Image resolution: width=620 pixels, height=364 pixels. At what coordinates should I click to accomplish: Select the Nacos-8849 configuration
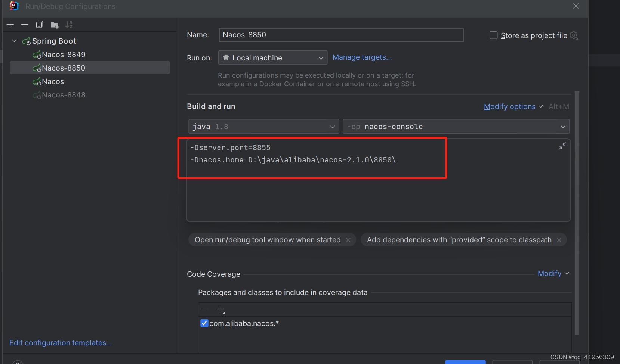(x=64, y=55)
